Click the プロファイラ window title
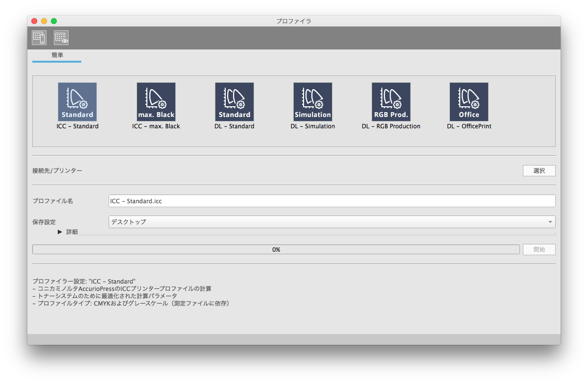Screen dimensions: 588x384 294,21
